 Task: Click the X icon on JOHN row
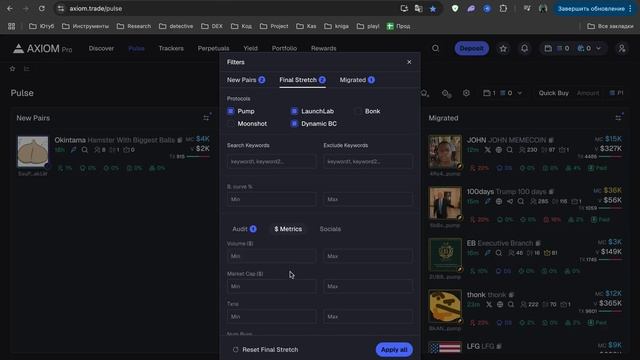(x=488, y=150)
